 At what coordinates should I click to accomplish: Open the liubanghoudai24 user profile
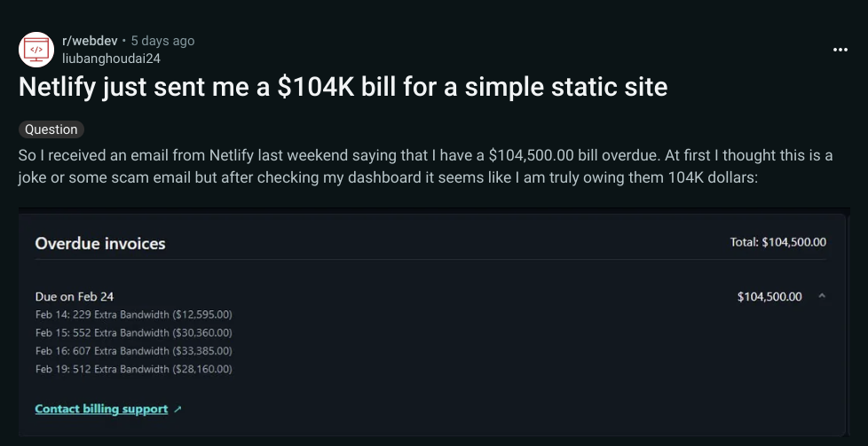point(111,58)
